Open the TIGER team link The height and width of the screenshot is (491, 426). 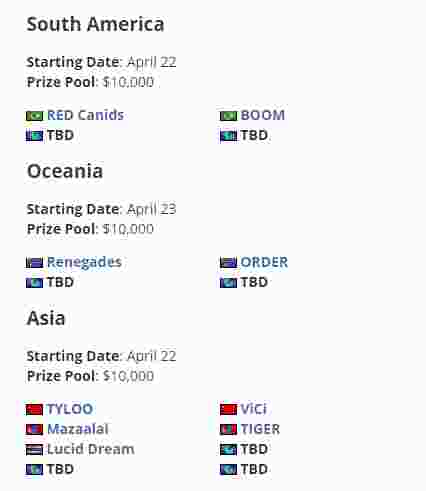(260, 429)
